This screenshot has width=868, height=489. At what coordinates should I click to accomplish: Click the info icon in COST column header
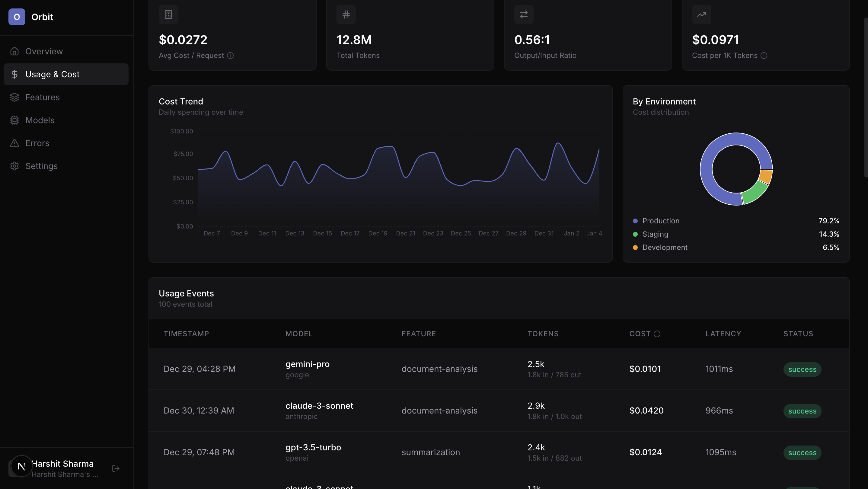[657, 334]
